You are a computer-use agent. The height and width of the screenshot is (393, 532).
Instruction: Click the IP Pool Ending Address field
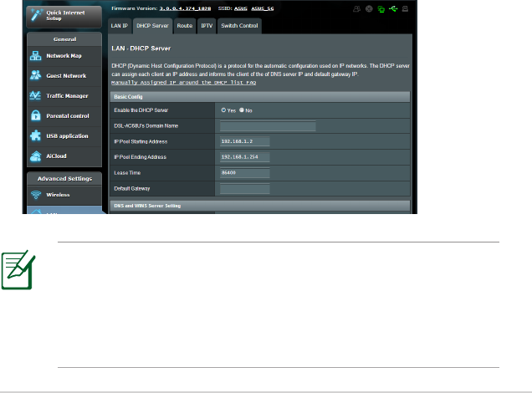pyautogui.click(x=244, y=157)
